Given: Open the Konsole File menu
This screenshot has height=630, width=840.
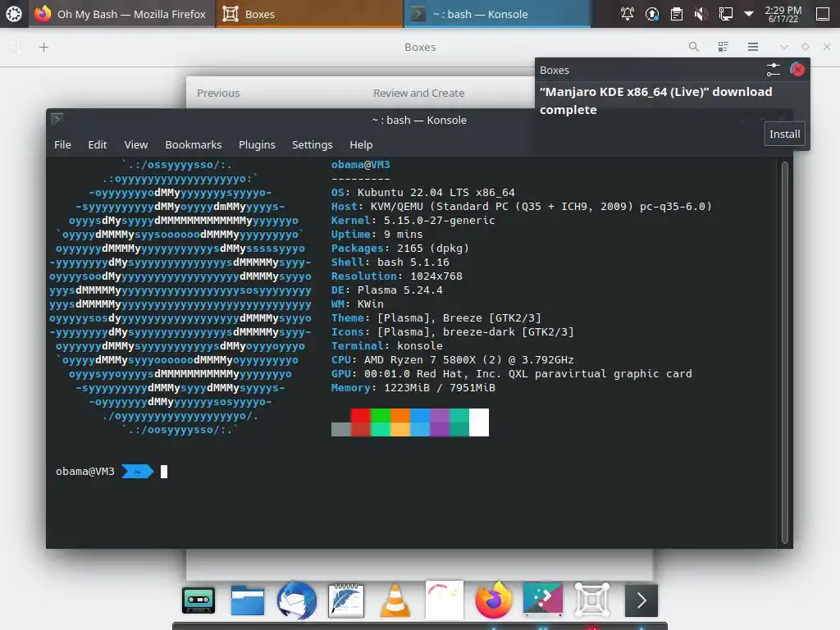Looking at the screenshot, I should [62, 144].
